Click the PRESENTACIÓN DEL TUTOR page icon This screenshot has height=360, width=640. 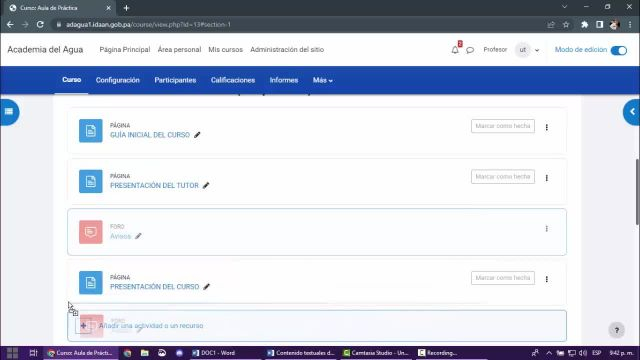coord(91,181)
